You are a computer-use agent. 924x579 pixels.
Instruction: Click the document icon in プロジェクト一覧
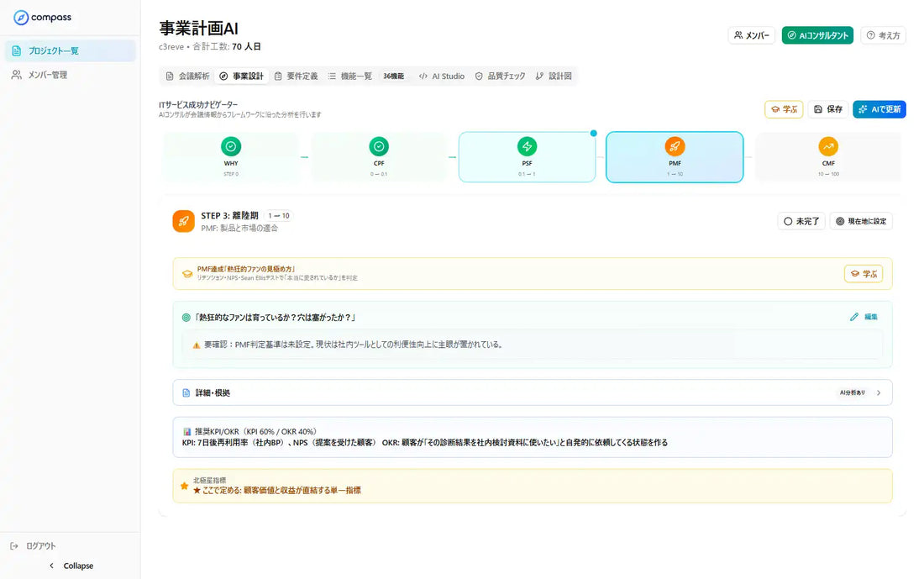(17, 50)
